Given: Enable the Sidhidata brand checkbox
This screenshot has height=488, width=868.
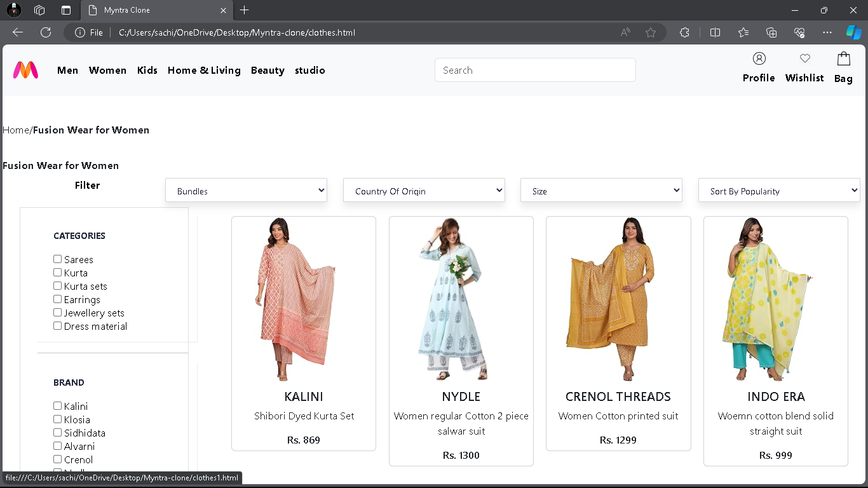Looking at the screenshot, I should (57, 432).
